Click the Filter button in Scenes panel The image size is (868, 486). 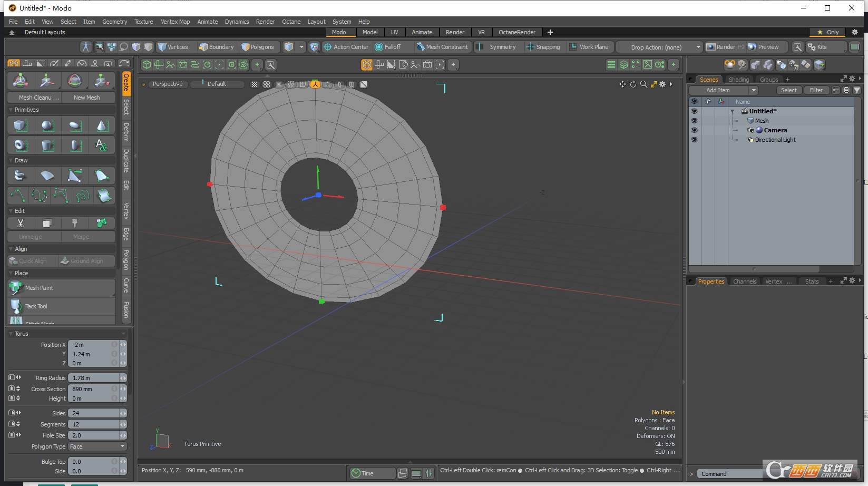click(816, 90)
